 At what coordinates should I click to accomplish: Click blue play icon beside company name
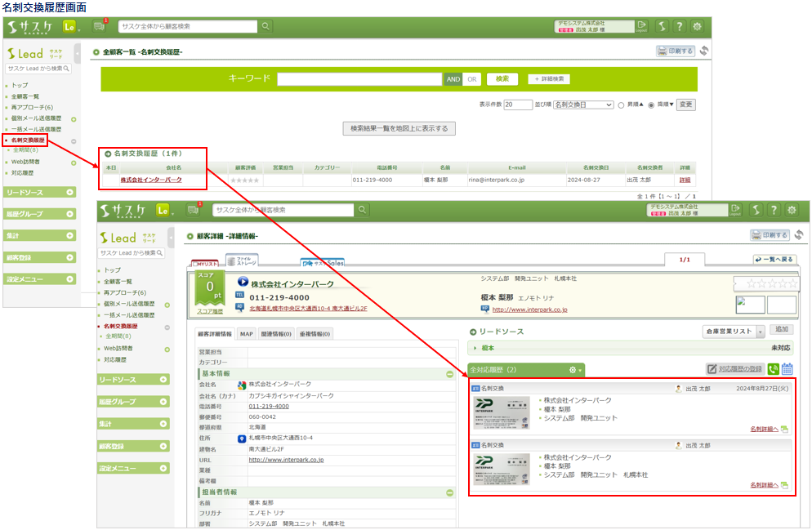point(243,282)
